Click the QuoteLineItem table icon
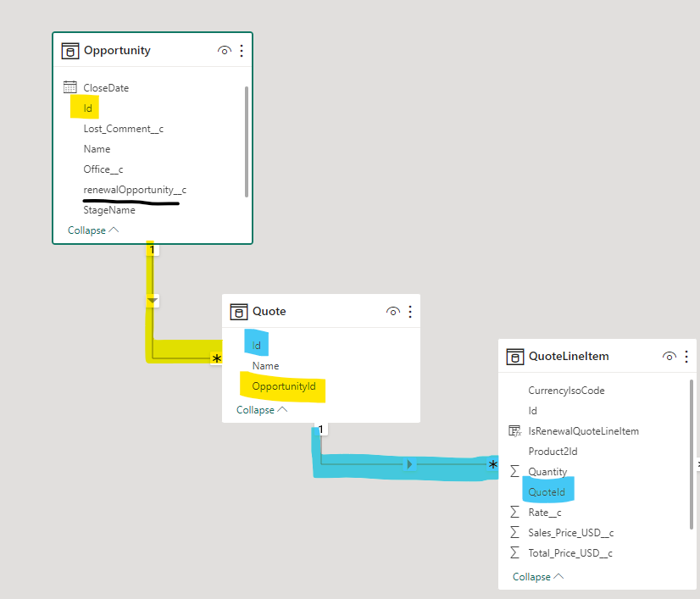Viewport: 700px width, 599px height. click(515, 357)
